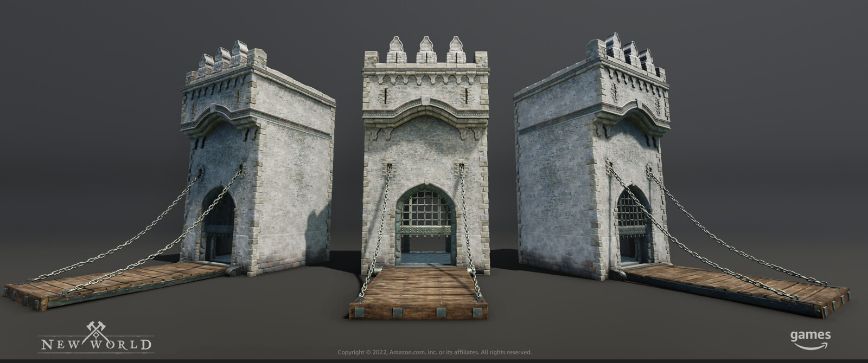Click the Amazon Games logo
Image resolution: width=868 pixels, height=363 pixels.
point(810,340)
